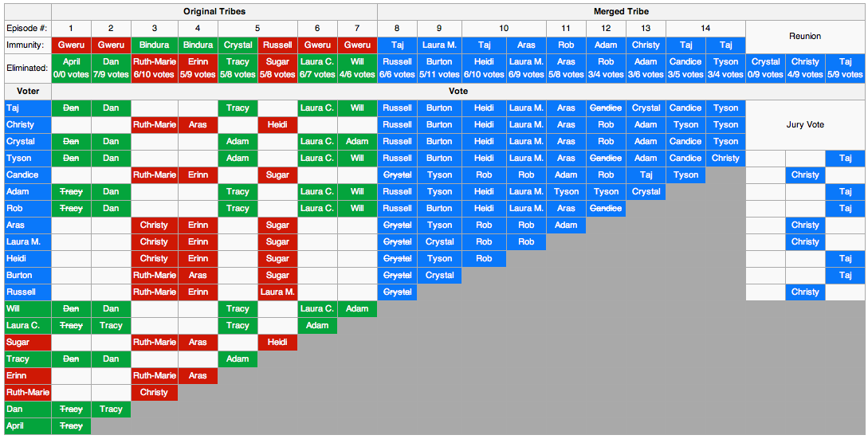Click the 'Merged Tribe' header cell

[621, 12]
